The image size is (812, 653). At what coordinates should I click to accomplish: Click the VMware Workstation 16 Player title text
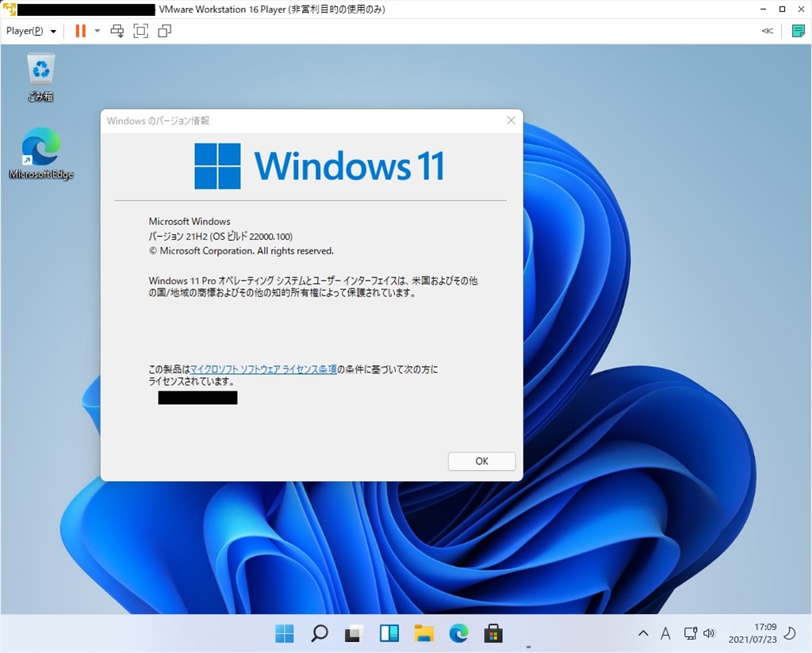click(272, 10)
